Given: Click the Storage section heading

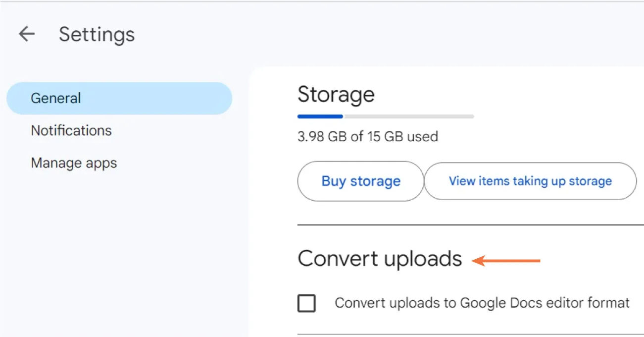Looking at the screenshot, I should (x=336, y=95).
